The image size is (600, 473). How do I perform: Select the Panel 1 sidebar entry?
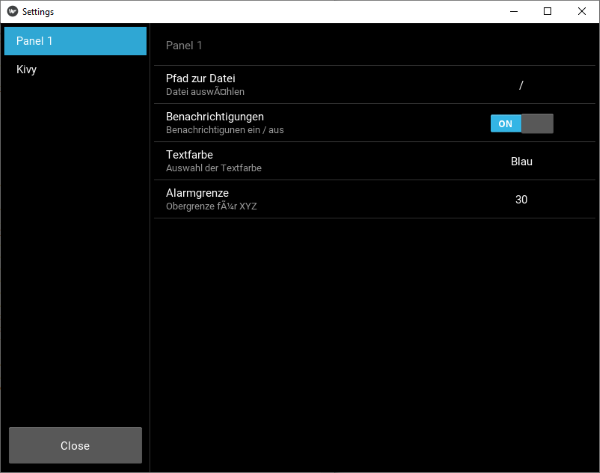pyautogui.click(x=75, y=41)
